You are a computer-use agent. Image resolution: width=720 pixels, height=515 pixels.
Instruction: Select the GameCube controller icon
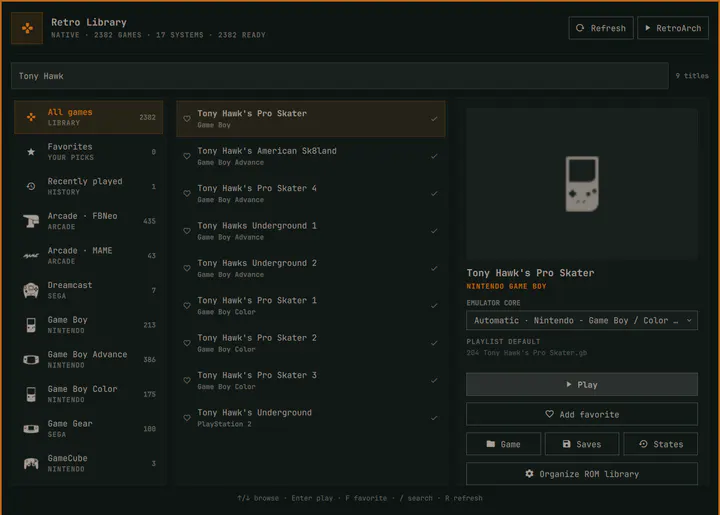coord(31,464)
